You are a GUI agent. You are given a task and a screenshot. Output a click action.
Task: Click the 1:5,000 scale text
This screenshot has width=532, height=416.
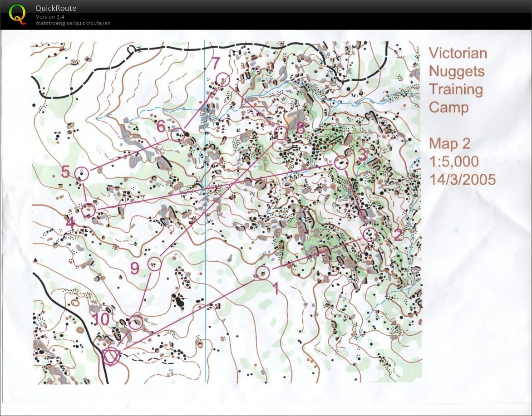pos(454,162)
